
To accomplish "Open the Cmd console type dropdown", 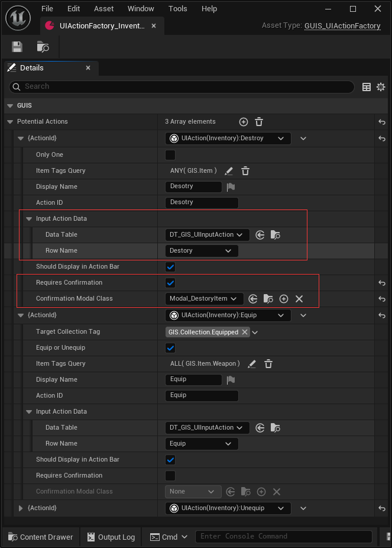I will (169, 537).
